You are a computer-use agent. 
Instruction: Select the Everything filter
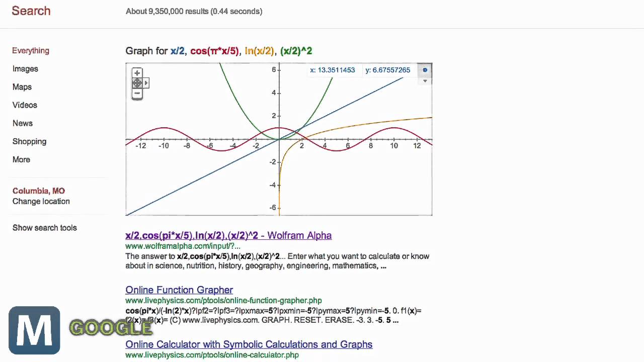click(31, 51)
